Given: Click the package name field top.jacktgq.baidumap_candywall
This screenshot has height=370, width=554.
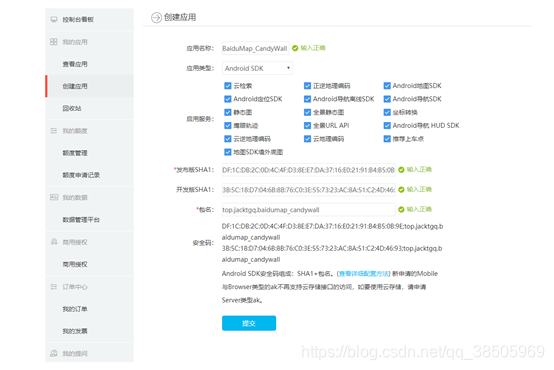Looking at the screenshot, I should tap(308, 210).
